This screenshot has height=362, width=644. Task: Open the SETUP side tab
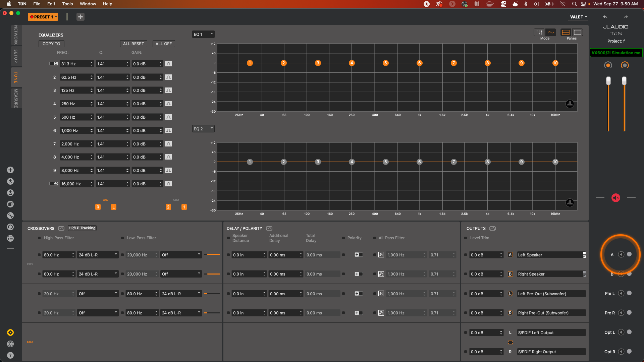click(x=16, y=56)
